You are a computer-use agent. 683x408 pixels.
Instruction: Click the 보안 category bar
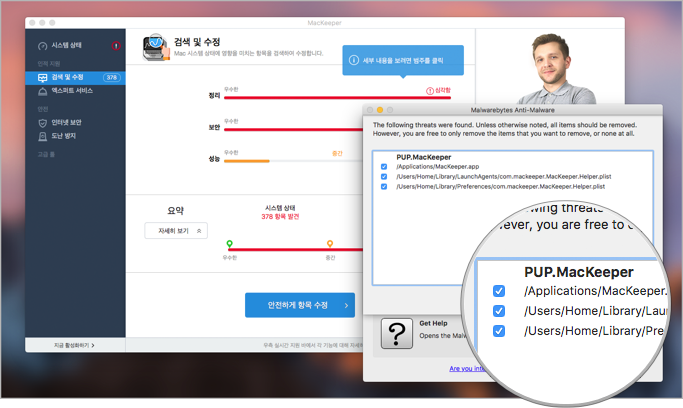(x=293, y=129)
